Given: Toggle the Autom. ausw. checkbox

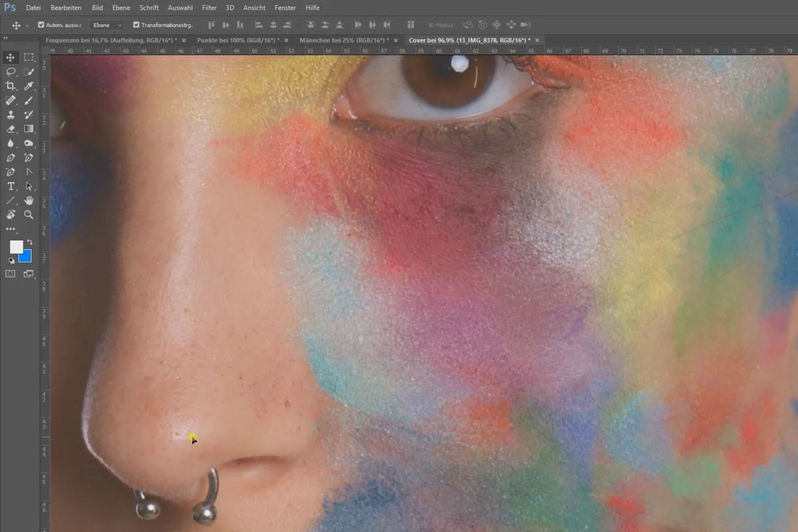Looking at the screenshot, I should pos(41,25).
